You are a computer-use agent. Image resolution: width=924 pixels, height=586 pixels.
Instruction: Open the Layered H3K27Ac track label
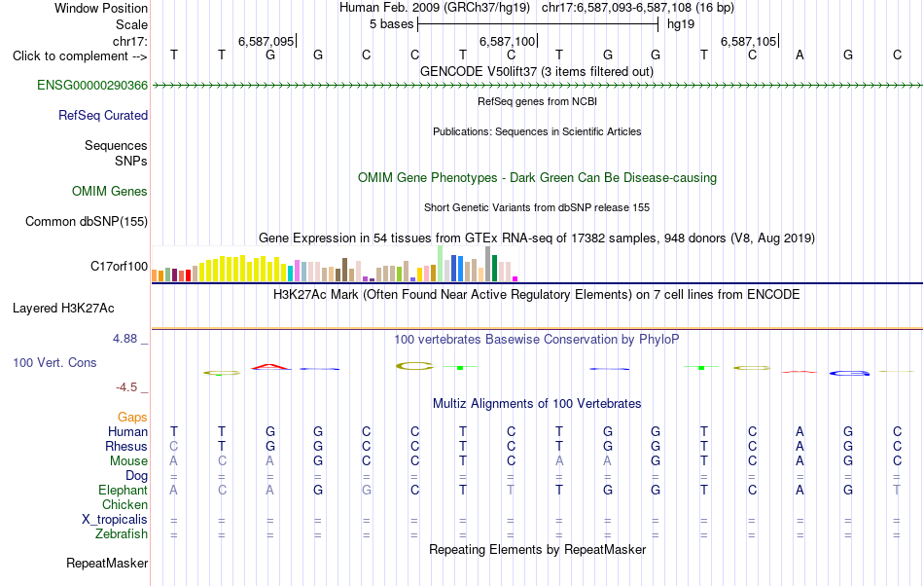(63, 309)
